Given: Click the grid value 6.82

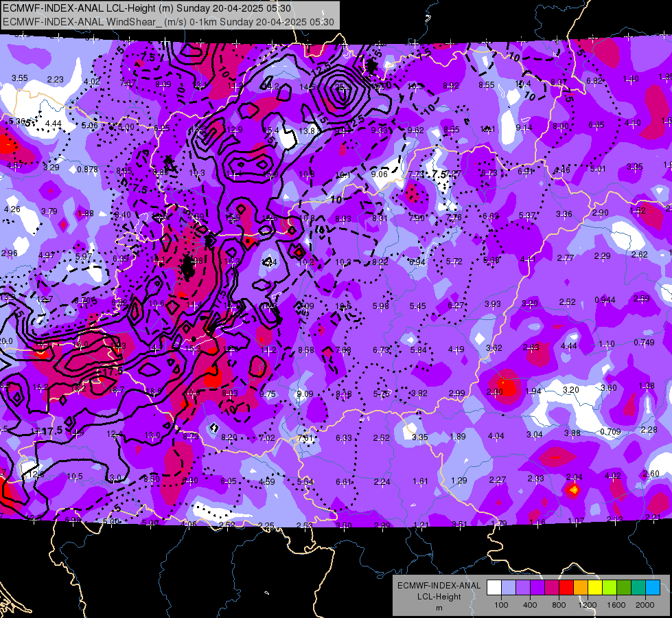Looking at the screenshot, I should (594, 80).
